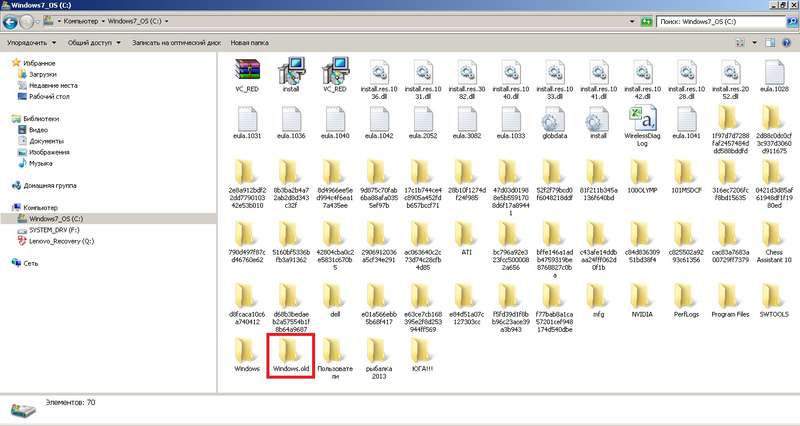Select the SWTOOLS folder
The image size is (800, 426).
point(774,301)
